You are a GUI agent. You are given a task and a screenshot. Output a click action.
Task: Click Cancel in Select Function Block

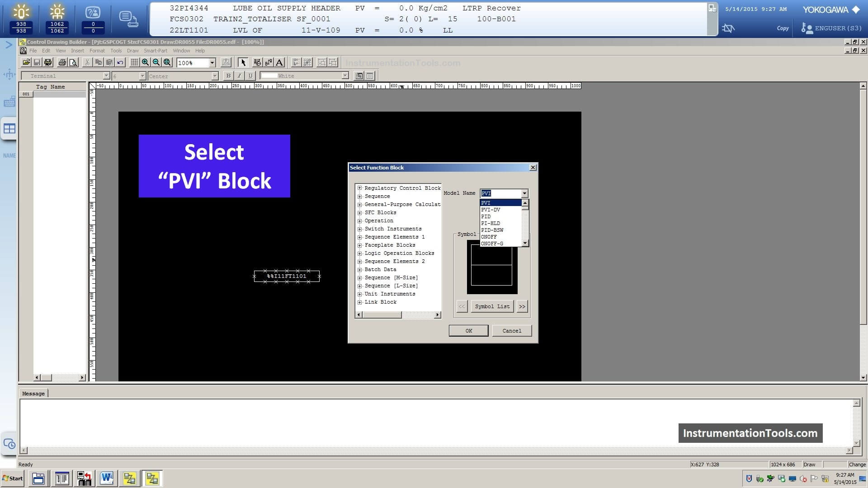pyautogui.click(x=512, y=331)
